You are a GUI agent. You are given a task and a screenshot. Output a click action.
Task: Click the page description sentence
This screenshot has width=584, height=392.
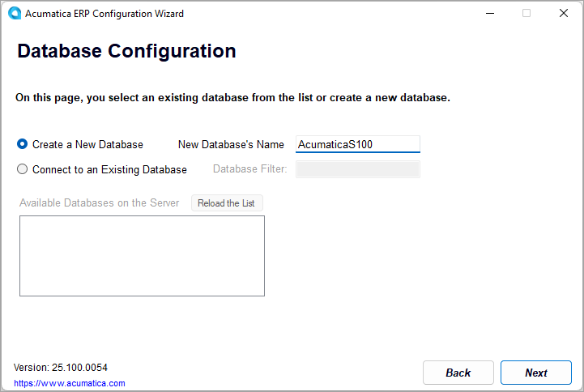(x=232, y=98)
